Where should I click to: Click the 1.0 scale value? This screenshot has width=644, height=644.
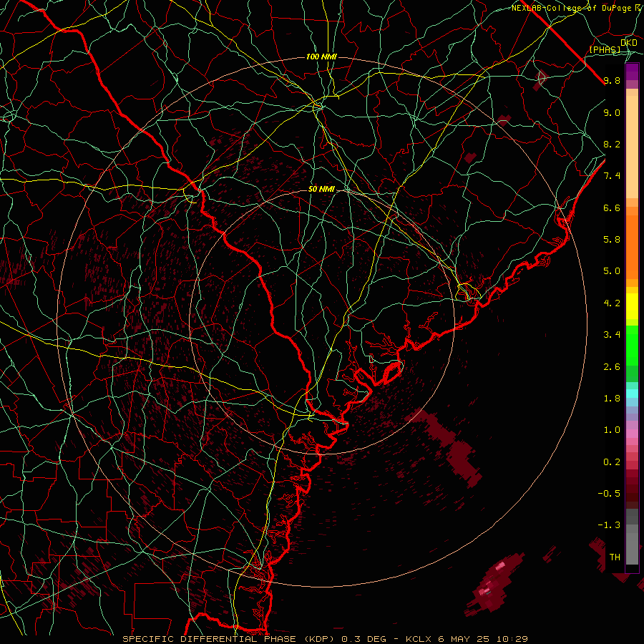tap(612, 430)
